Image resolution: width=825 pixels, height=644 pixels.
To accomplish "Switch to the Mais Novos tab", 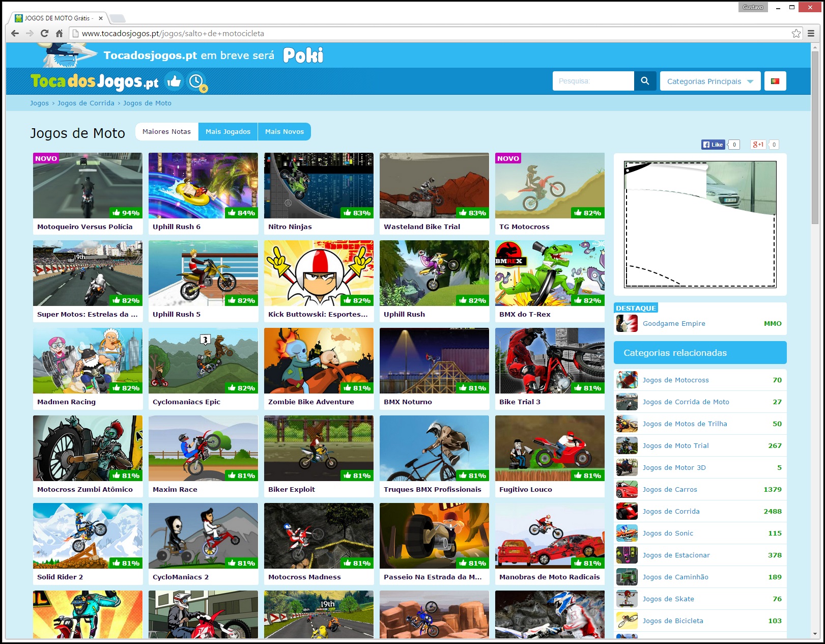I will pyautogui.click(x=284, y=132).
